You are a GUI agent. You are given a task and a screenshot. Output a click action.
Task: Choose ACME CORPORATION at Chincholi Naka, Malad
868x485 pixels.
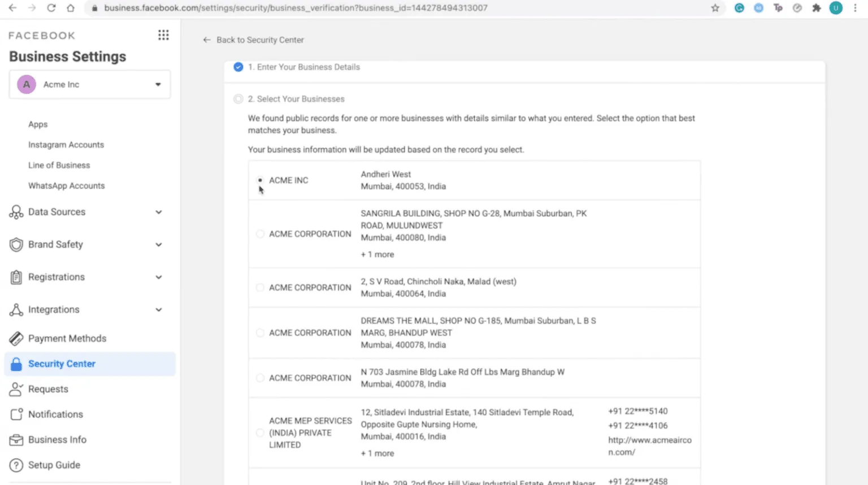click(260, 287)
